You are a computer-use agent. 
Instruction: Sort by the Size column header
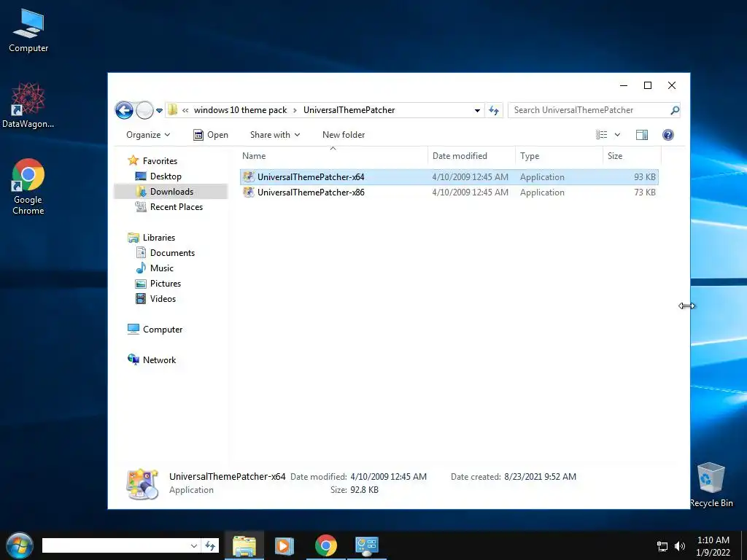click(x=632, y=156)
